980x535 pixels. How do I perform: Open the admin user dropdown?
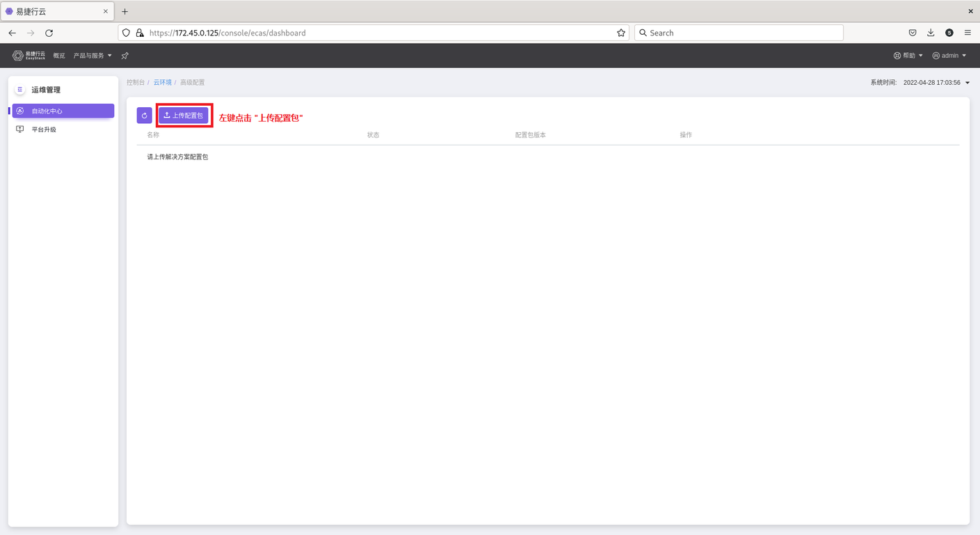coord(949,56)
